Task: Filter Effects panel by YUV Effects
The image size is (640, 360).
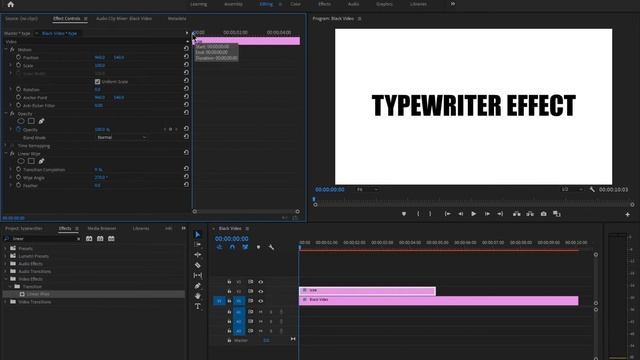Action: coord(111,238)
